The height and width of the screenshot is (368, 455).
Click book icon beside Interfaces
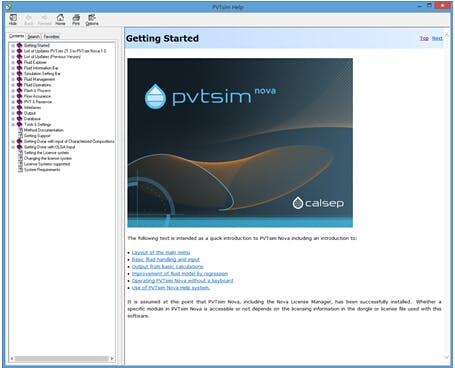[x=19, y=107]
